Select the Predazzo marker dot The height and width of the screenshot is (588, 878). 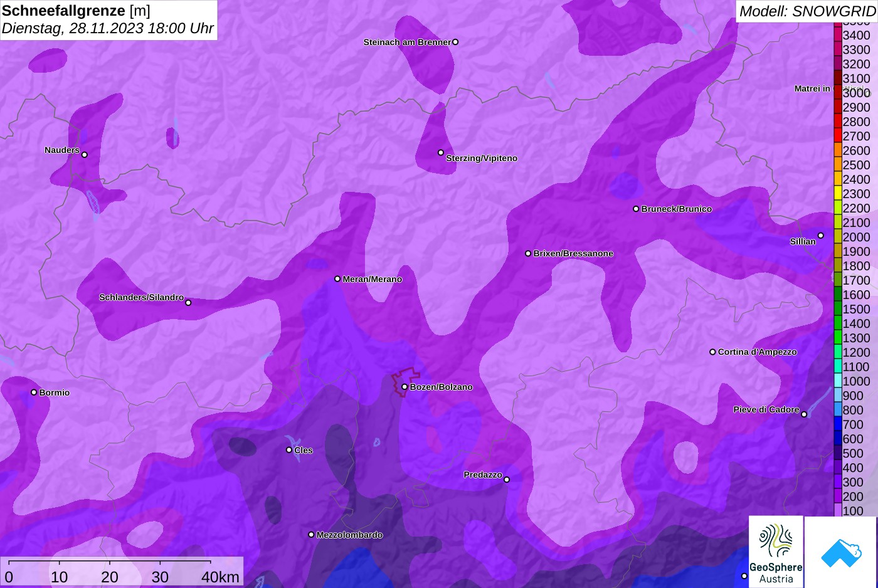(507, 480)
